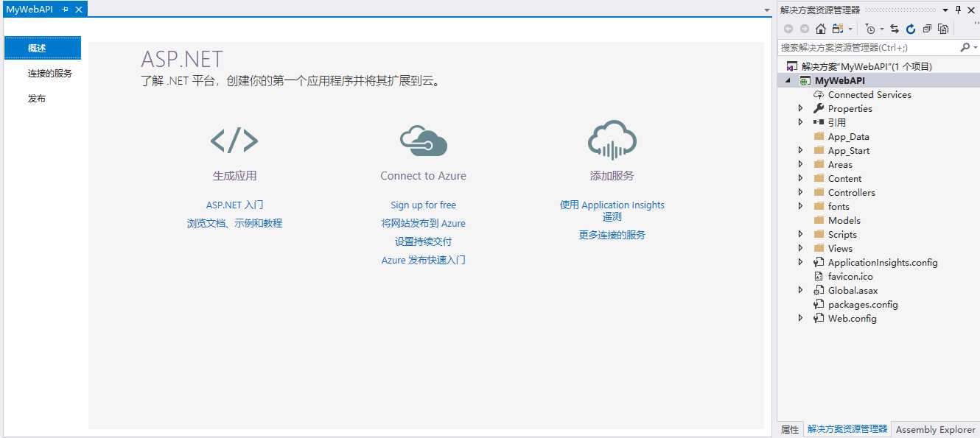The height and width of the screenshot is (438, 980).
Task: Click the Forward arrow in Solution Explorer toolbar
Action: click(x=804, y=29)
